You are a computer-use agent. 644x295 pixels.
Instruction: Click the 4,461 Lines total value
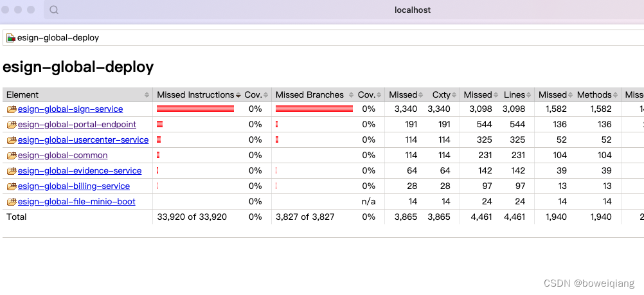point(514,217)
